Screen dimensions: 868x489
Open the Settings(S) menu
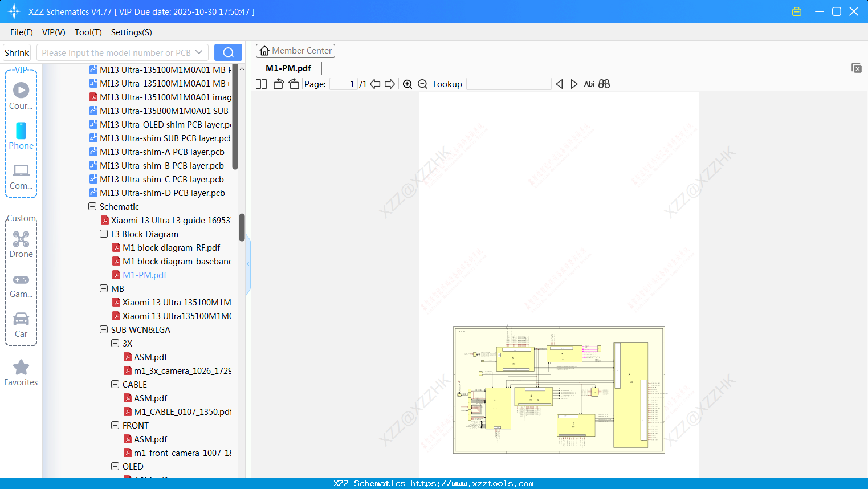click(x=132, y=32)
